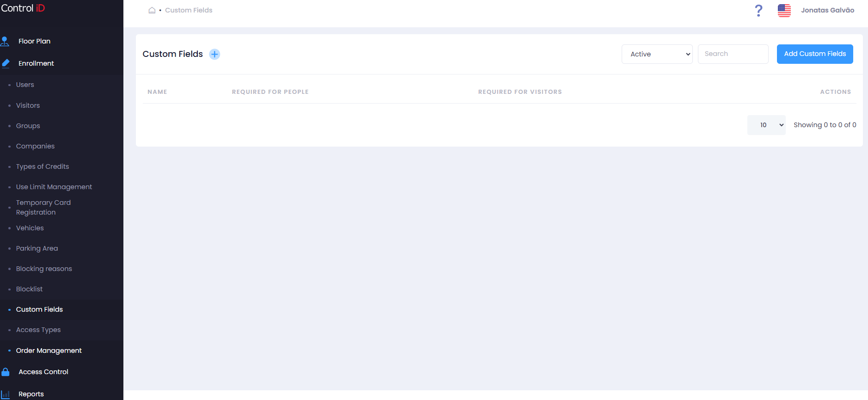Click the Access Control lock icon
868x400 pixels.
coord(6,372)
